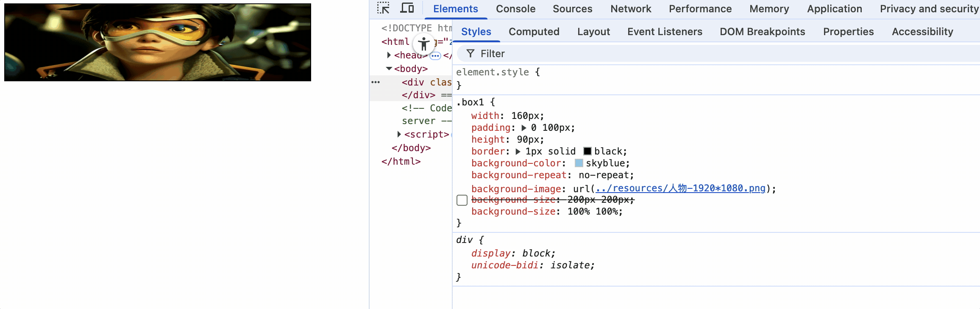Viewport: 980px width, 309px height.
Task: Expand the padding shorthand triangle
Action: (x=524, y=127)
